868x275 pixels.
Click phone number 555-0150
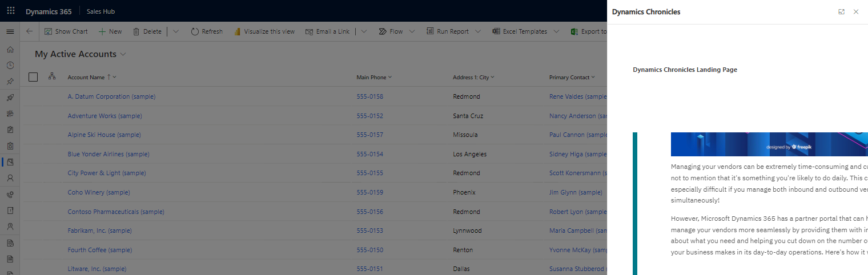[370, 250]
